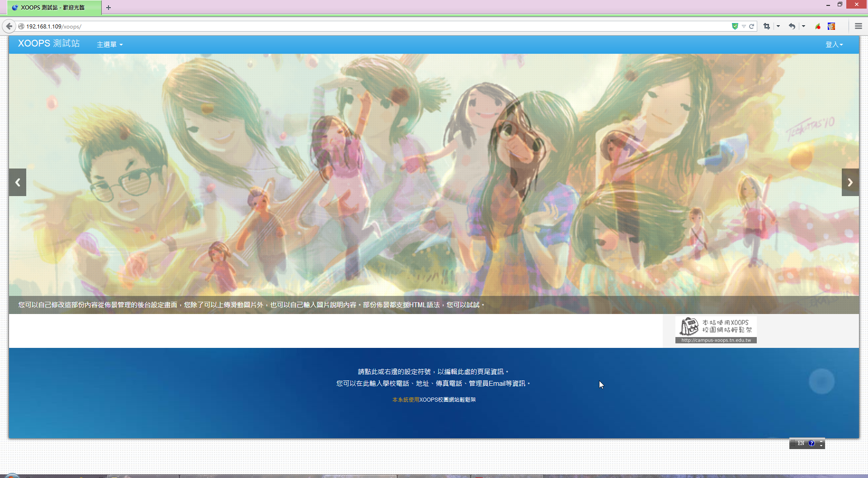Expand the crop tool dropdown arrow

pyautogui.click(x=778, y=26)
